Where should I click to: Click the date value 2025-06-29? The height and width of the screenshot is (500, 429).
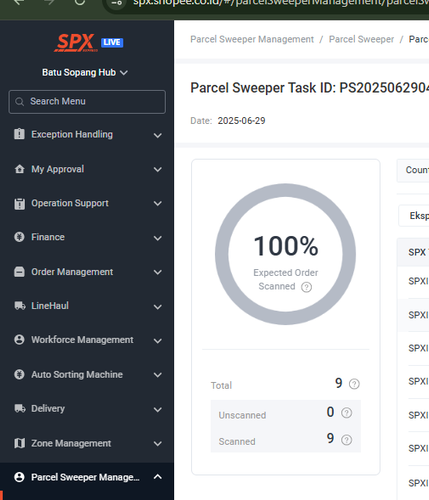pos(241,121)
